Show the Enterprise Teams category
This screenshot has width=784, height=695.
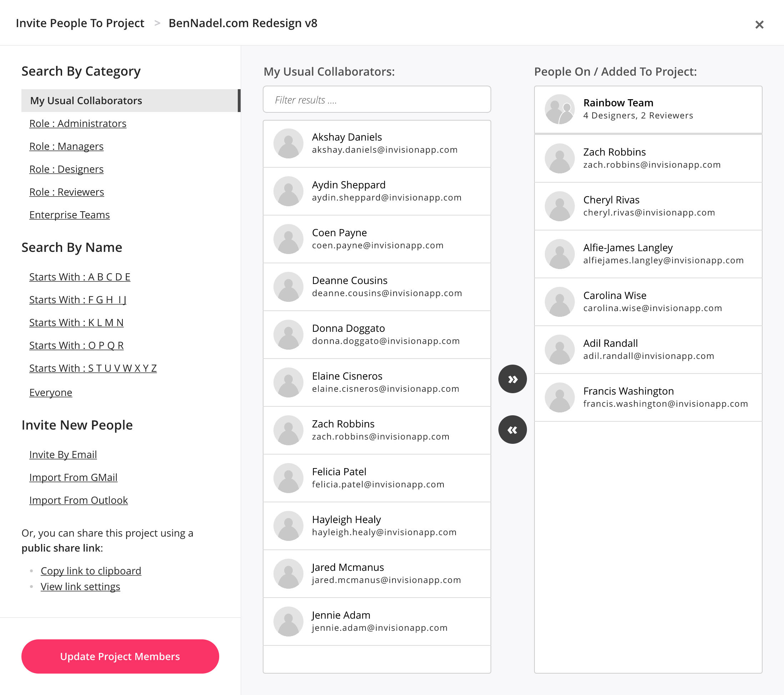pyautogui.click(x=69, y=215)
